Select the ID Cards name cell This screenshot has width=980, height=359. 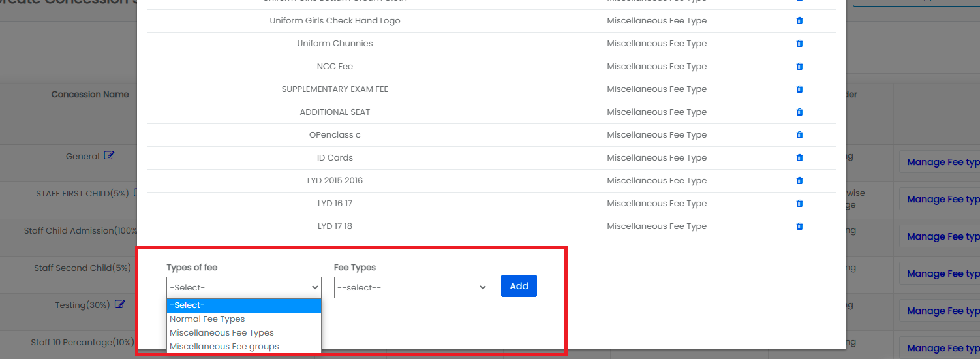coord(335,158)
